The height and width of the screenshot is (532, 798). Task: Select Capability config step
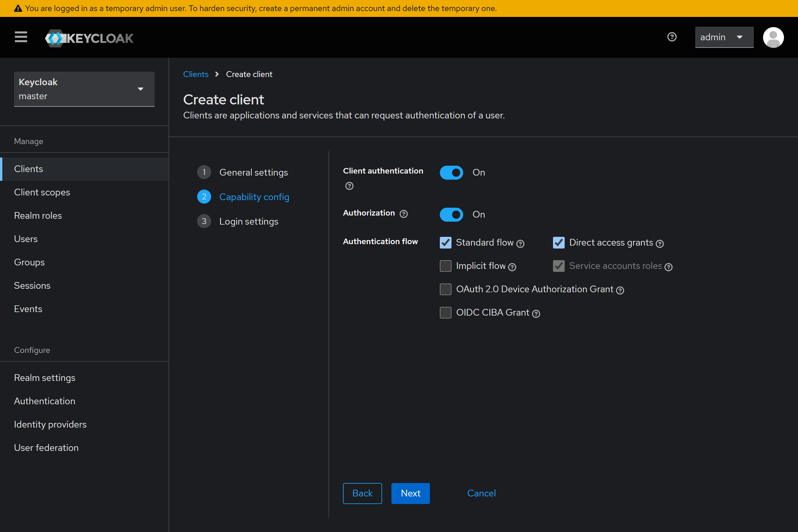point(243,197)
